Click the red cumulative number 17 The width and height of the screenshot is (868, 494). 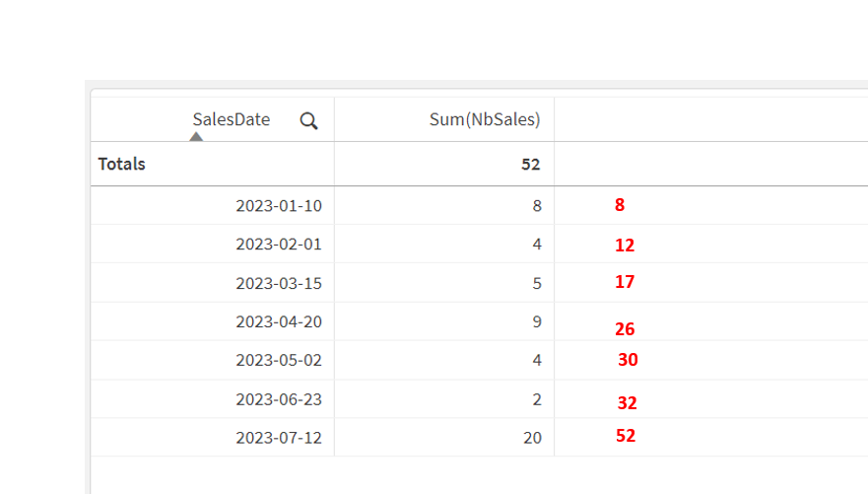pyautogui.click(x=625, y=282)
